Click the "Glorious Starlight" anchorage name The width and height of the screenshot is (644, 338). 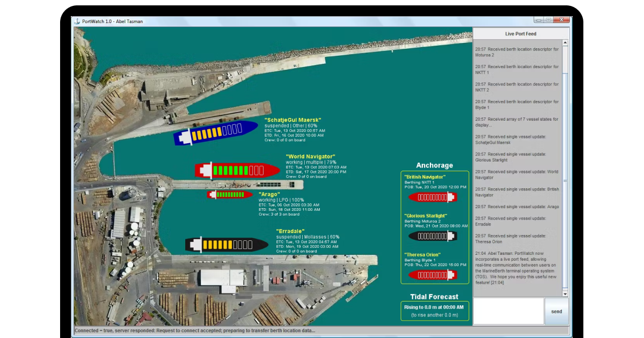click(x=426, y=216)
